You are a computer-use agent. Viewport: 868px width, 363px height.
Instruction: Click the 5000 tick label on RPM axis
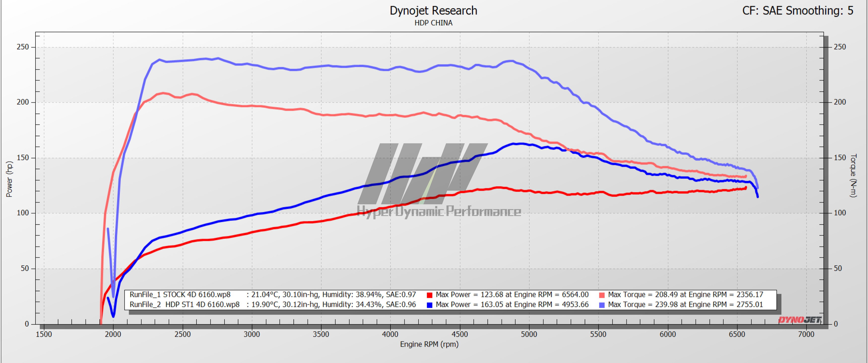pos(529,334)
